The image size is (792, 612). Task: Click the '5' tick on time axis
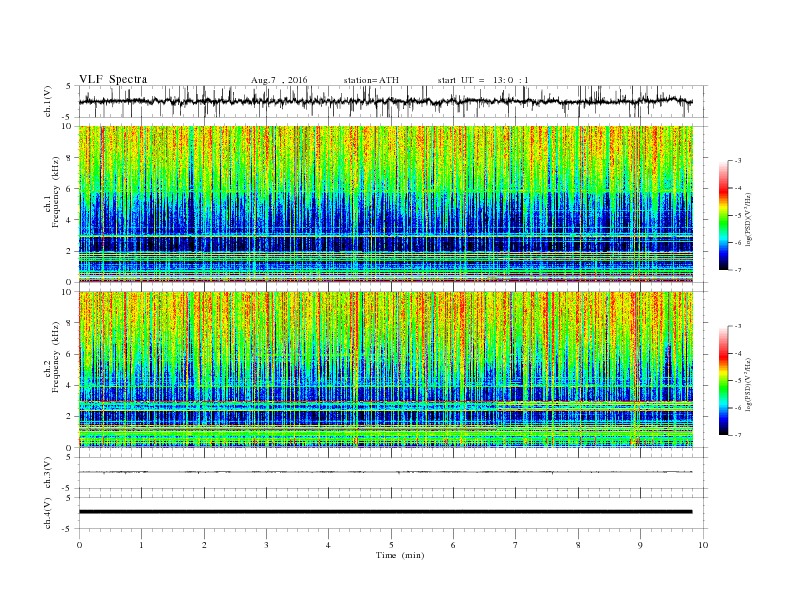(391, 545)
